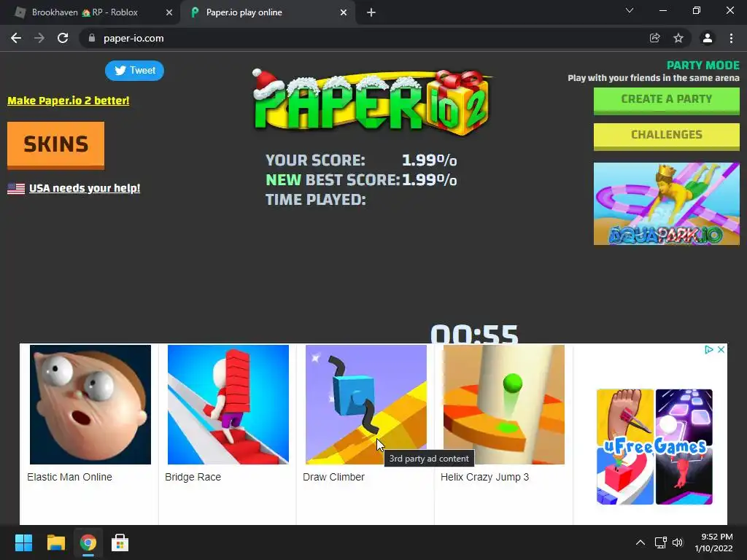The height and width of the screenshot is (560, 747).
Task: Open the SKINS menu
Action: (55, 145)
